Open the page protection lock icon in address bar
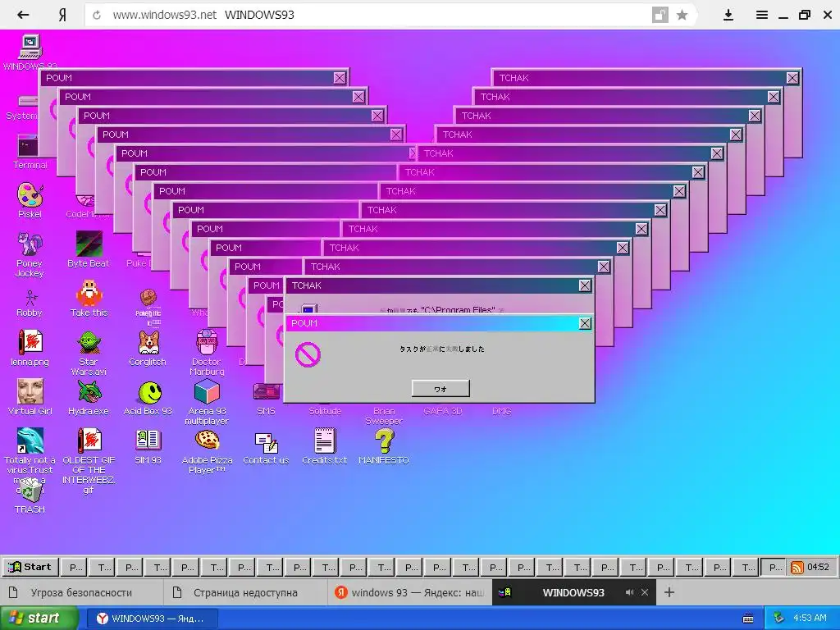Viewport: 840px width, 630px height. coord(660,15)
